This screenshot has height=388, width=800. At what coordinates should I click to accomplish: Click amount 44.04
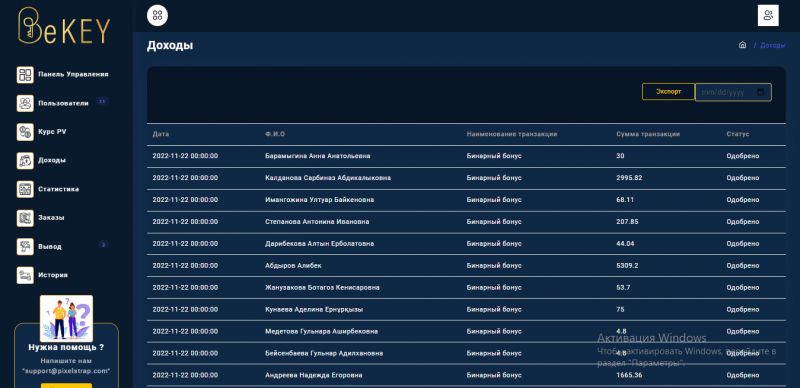(625, 244)
